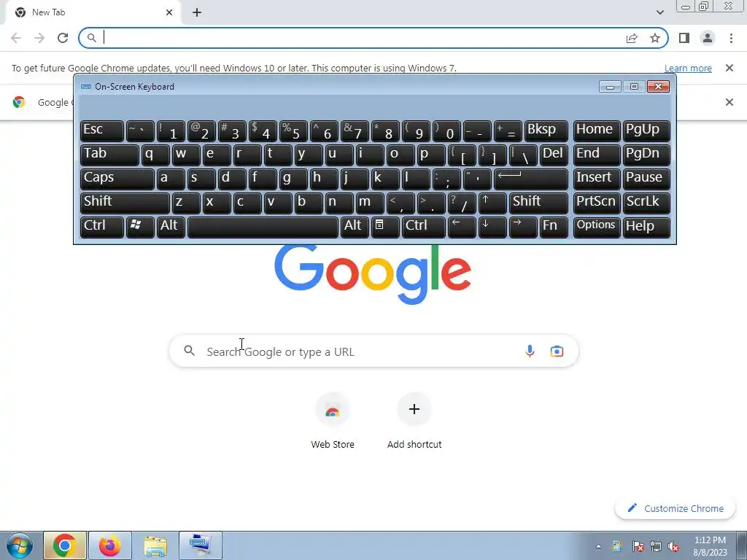The height and width of the screenshot is (560, 747).
Task: Click On-Screen Keyboard taskbar icon
Action: 201,545
